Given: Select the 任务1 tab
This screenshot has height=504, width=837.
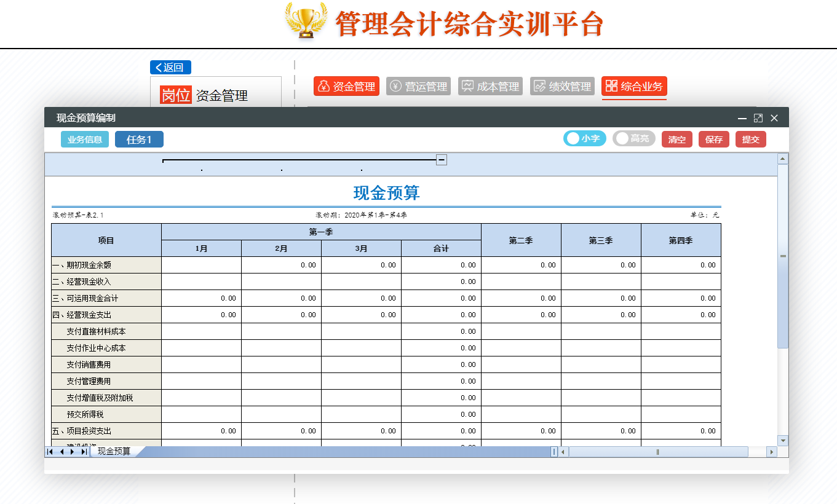Looking at the screenshot, I should (139, 140).
